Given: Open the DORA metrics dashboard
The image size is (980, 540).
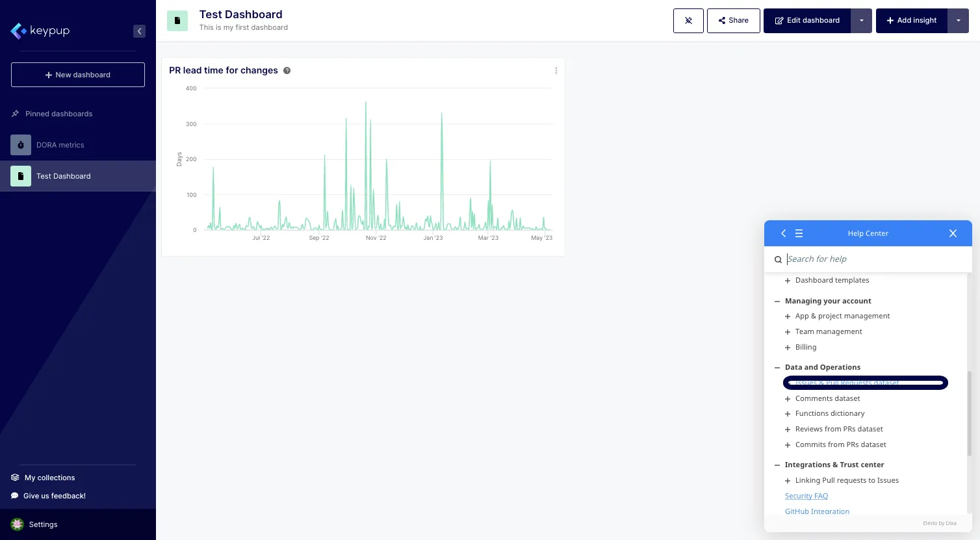Looking at the screenshot, I should pos(60,145).
